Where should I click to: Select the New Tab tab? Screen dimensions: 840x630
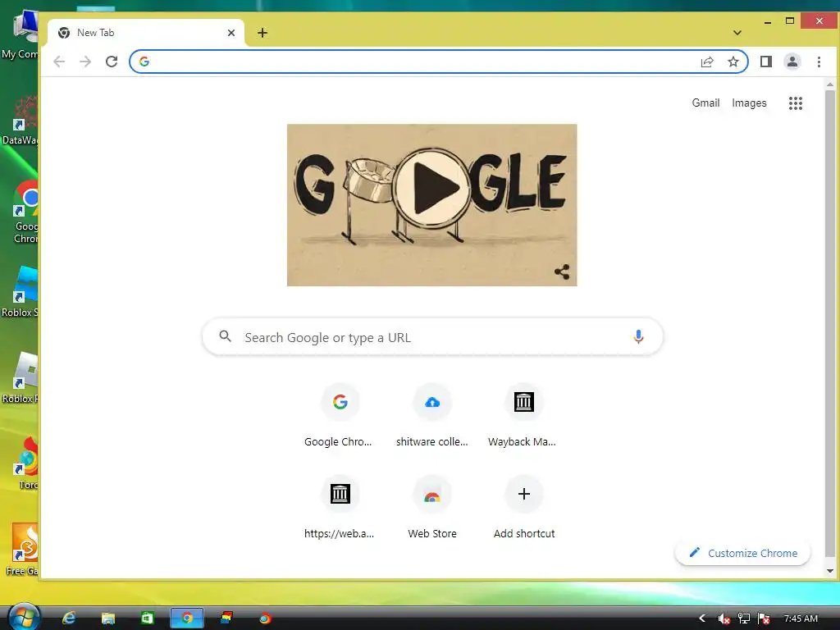pos(146,33)
